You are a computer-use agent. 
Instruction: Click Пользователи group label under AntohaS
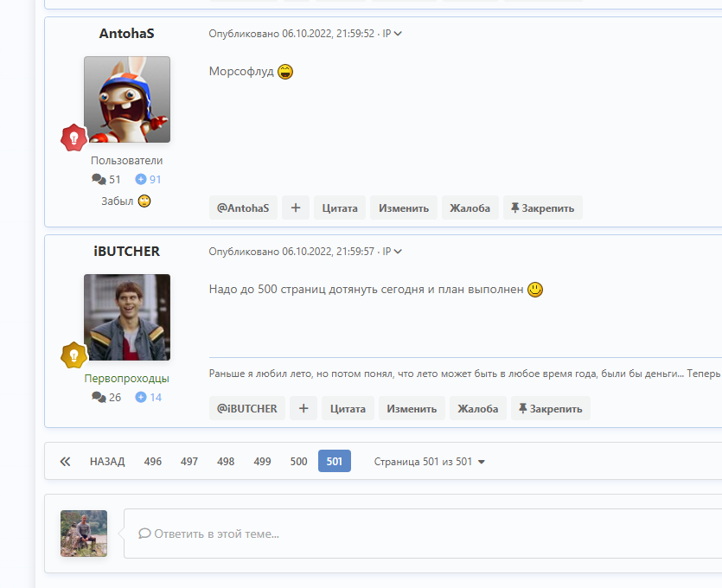tap(126, 161)
